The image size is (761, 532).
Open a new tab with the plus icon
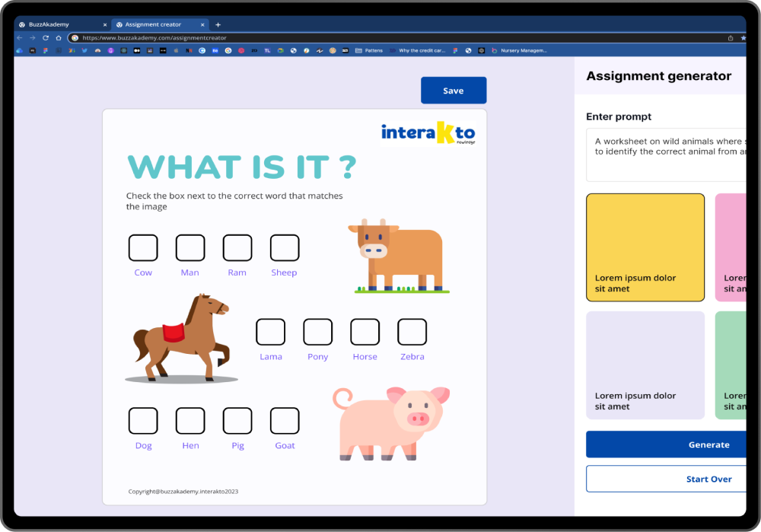[x=218, y=24]
